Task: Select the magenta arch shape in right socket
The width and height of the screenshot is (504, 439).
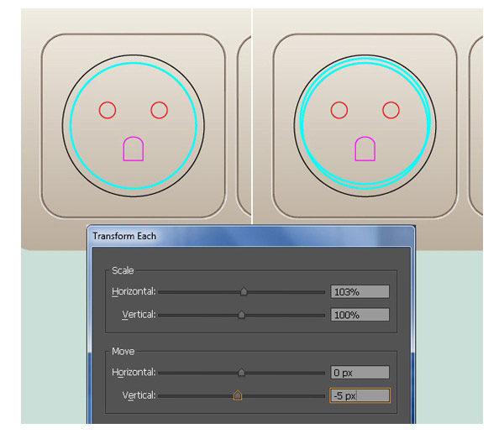Action: pyautogui.click(x=365, y=149)
